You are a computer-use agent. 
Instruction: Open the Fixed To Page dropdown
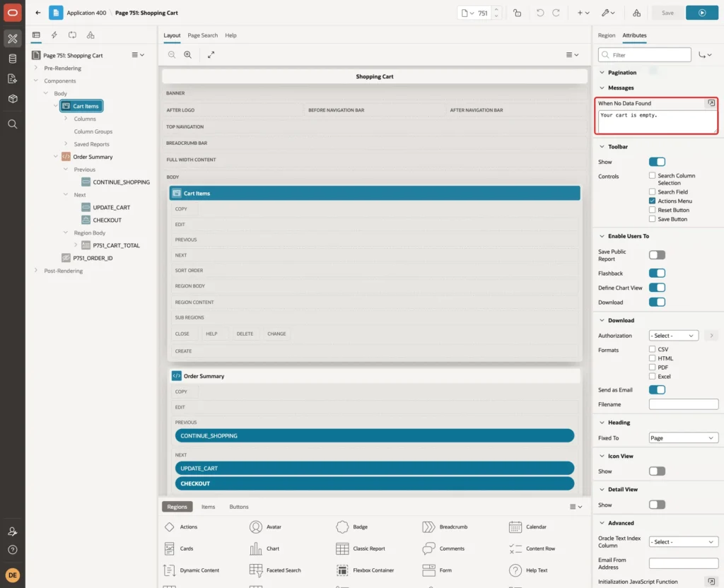(x=684, y=438)
